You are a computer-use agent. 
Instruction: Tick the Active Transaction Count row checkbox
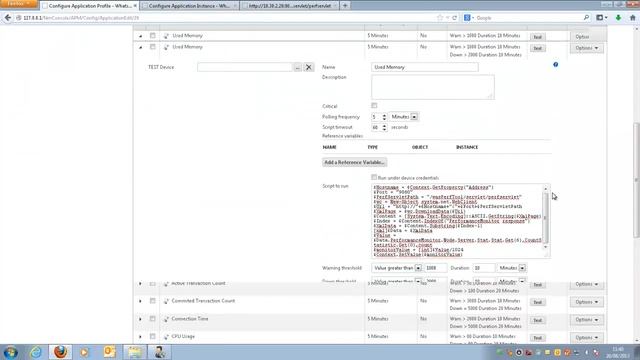pyautogui.click(x=153, y=283)
